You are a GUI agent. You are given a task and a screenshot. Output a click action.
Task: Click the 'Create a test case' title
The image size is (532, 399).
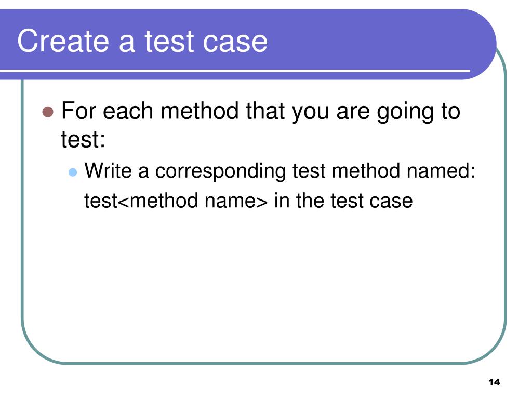point(142,41)
